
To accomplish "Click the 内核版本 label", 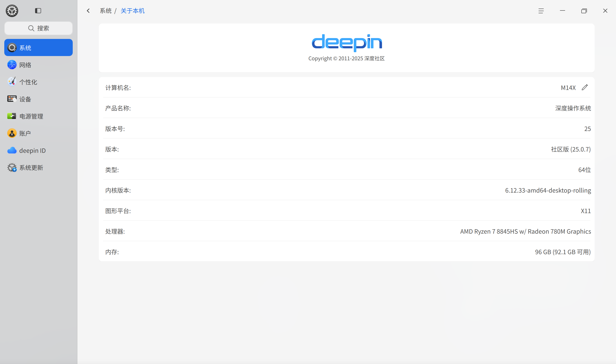I will [118, 190].
